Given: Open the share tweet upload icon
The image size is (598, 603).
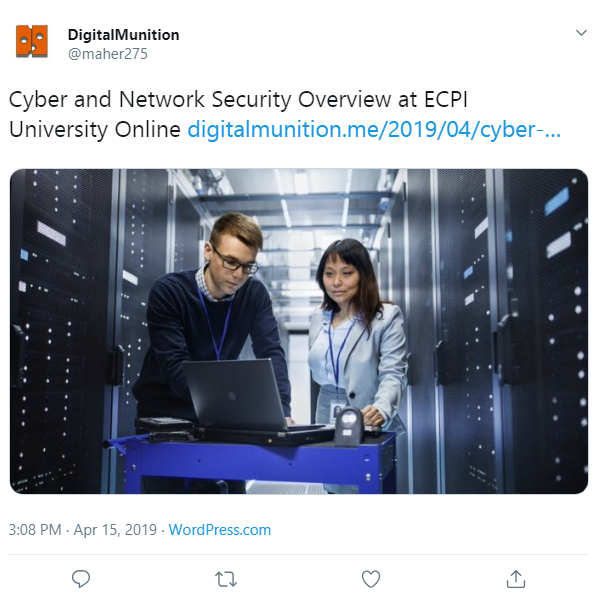Looking at the screenshot, I should (x=516, y=579).
